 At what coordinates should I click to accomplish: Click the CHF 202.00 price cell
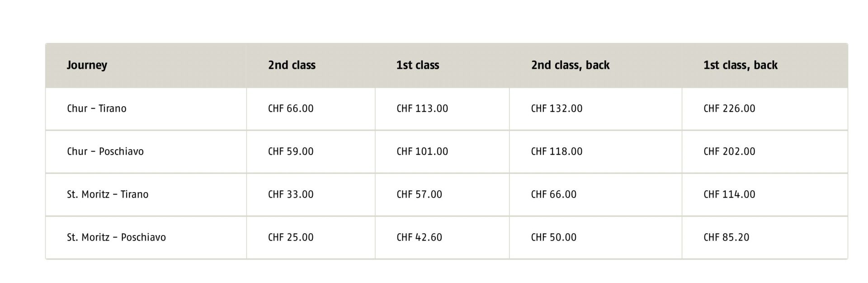[729, 151]
